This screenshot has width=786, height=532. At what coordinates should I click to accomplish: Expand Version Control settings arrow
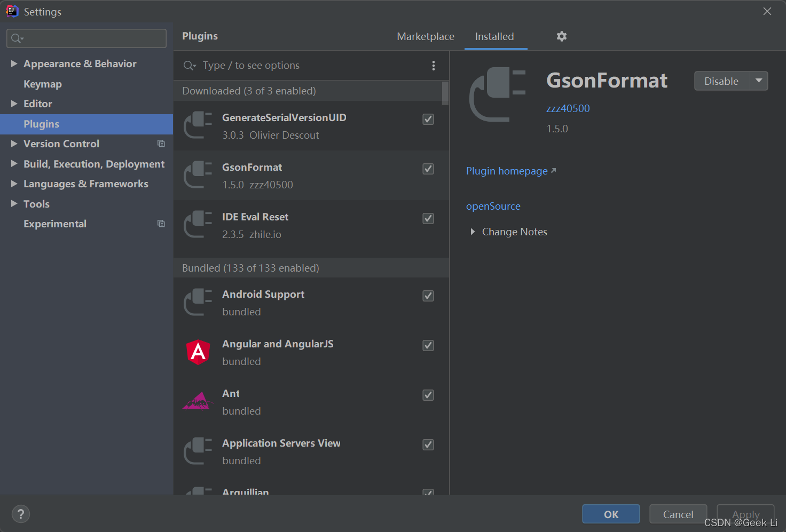[14, 144]
